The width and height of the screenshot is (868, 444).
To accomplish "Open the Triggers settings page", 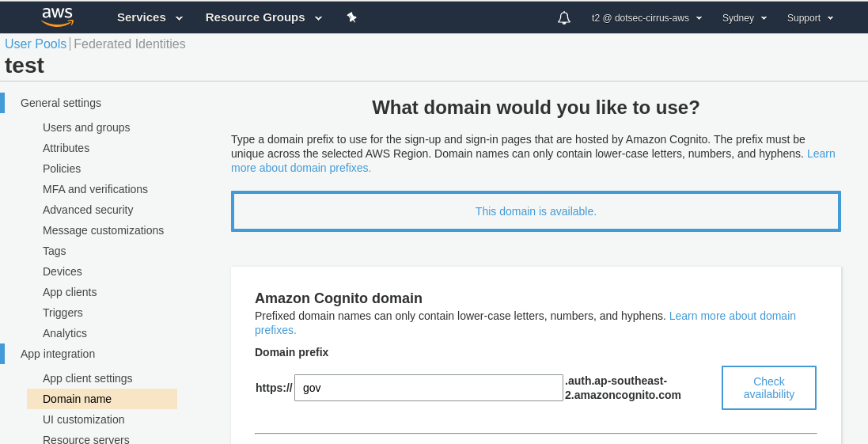I will [63, 313].
